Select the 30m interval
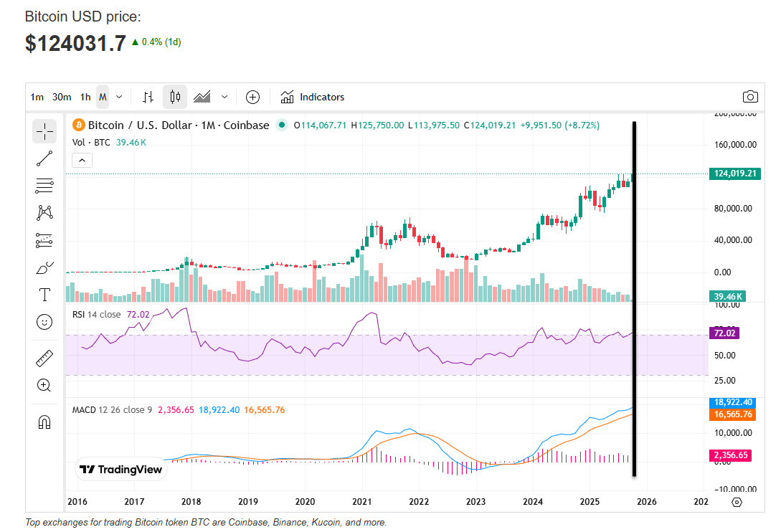The image size is (781, 532). [x=62, y=97]
